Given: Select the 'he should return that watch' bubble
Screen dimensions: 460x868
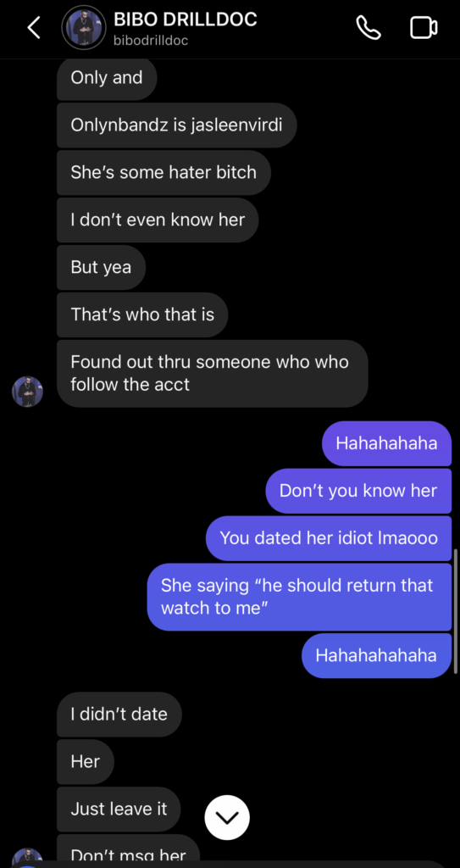Looking at the screenshot, I should (300, 597).
